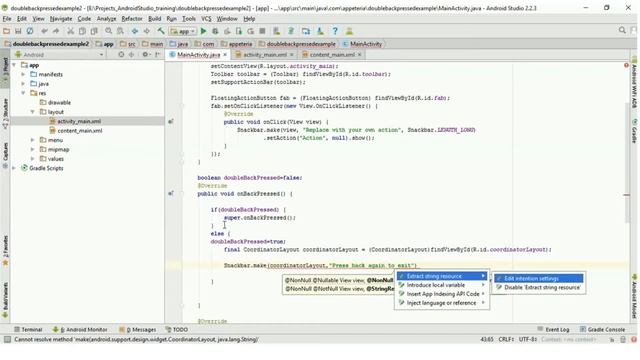Click the Copy icon in toolbar
Viewport: 640px width, 360px height.
tap(82, 31)
